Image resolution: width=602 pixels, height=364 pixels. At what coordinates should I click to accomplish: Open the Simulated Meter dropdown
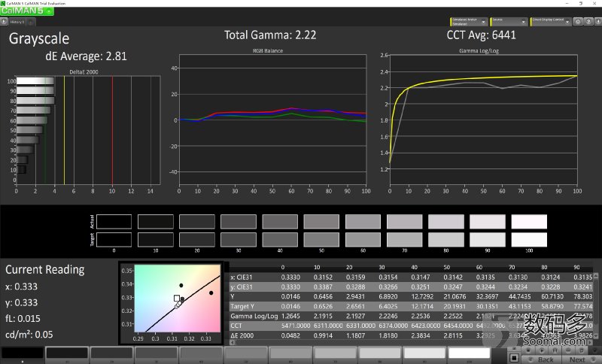coord(469,22)
